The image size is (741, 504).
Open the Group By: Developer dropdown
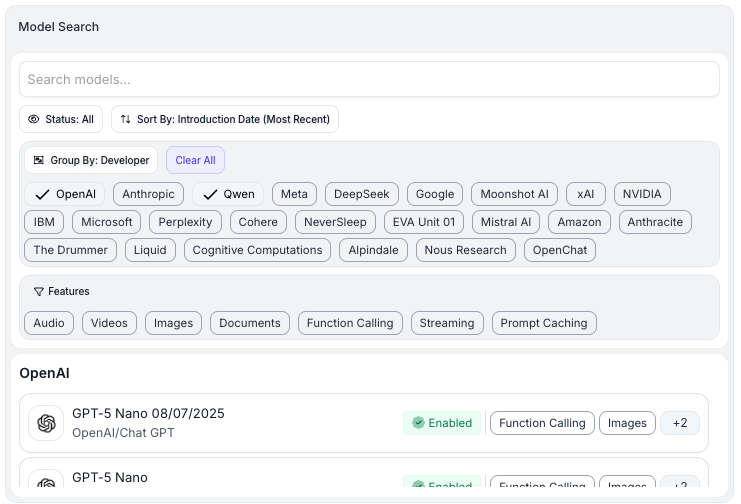click(91, 160)
